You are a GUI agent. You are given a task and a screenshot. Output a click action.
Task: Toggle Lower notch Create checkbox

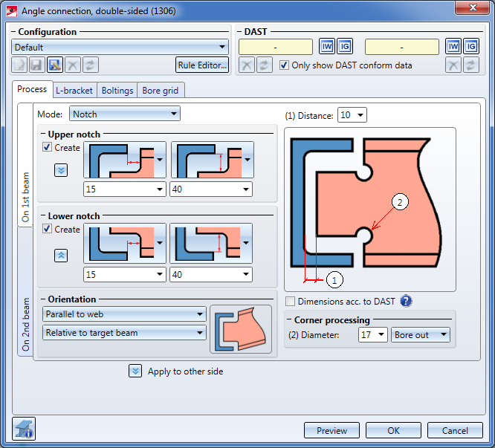coord(47,229)
